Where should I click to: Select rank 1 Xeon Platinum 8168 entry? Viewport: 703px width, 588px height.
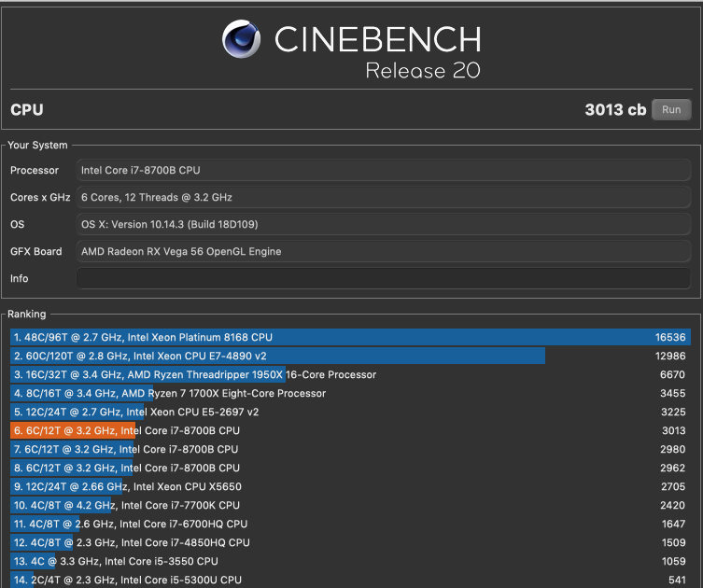click(x=351, y=337)
